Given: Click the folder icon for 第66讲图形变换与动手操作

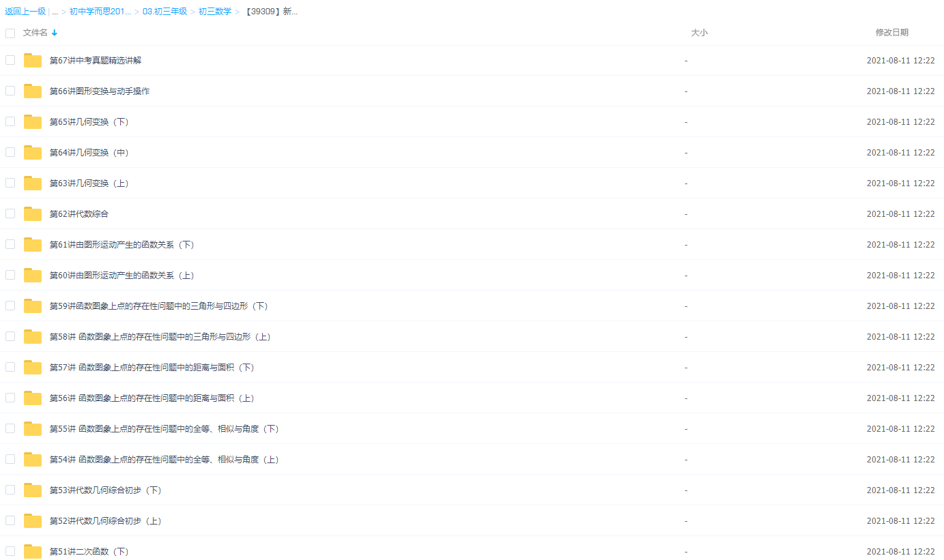Looking at the screenshot, I should tap(33, 91).
